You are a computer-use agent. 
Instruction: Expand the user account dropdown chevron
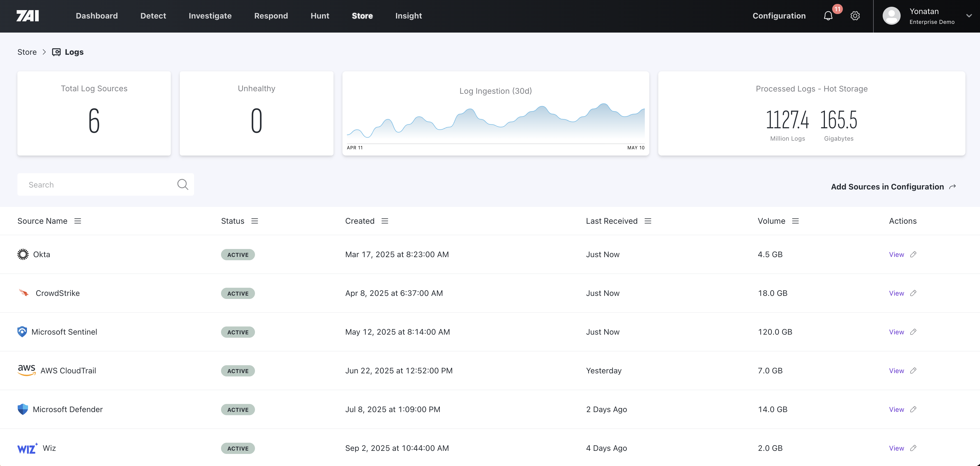pyautogui.click(x=969, y=16)
